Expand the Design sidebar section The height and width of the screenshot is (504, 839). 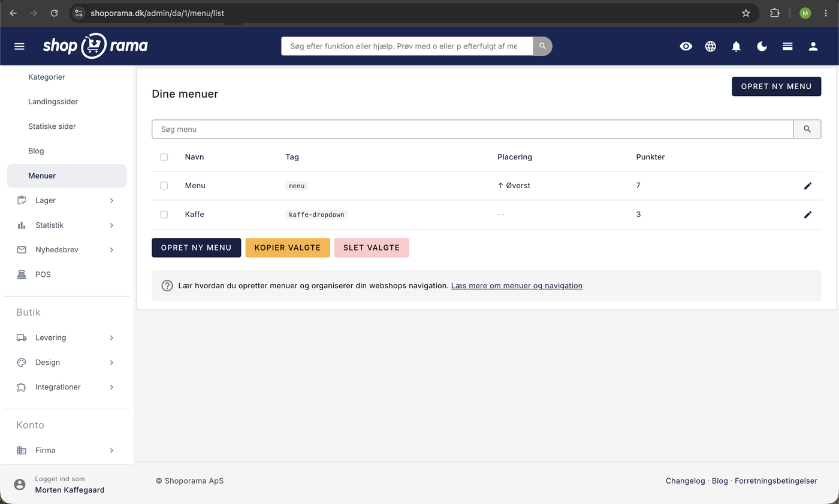[67, 362]
